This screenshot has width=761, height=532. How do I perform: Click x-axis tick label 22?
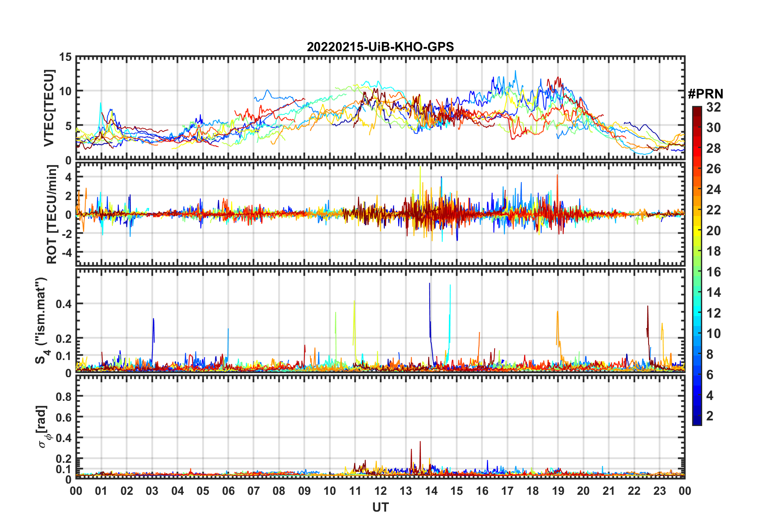(x=634, y=491)
